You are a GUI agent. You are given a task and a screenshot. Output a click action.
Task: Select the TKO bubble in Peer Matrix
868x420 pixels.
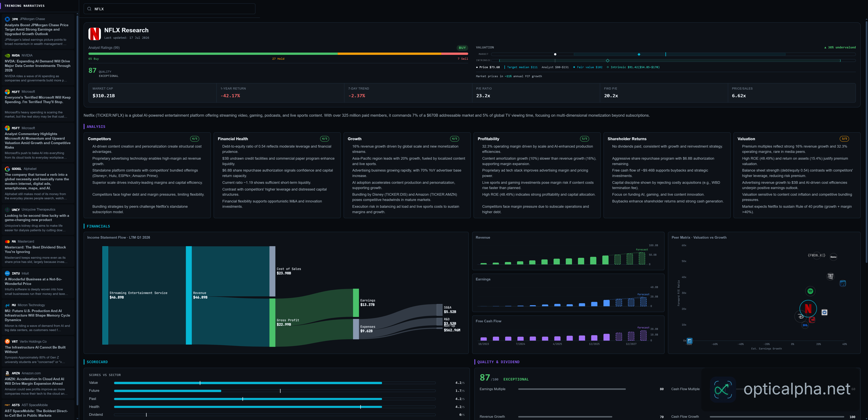[831, 276]
